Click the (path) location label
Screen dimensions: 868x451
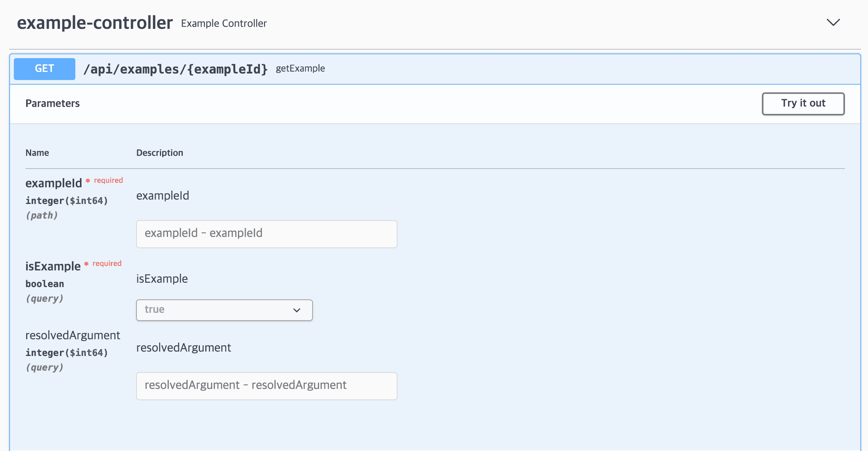[x=42, y=215]
